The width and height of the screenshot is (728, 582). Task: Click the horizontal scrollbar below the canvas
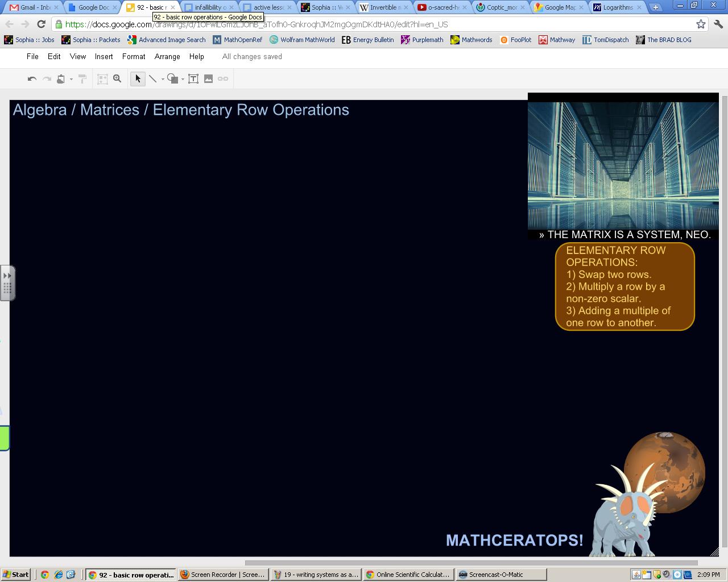471,563
